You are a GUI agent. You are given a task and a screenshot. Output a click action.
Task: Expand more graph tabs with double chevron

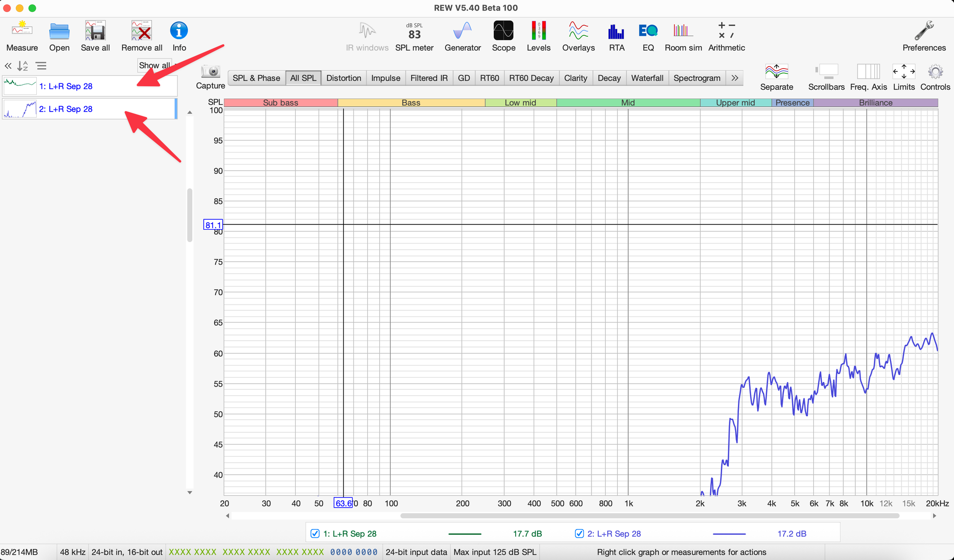pyautogui.click(x=735, y=78)
